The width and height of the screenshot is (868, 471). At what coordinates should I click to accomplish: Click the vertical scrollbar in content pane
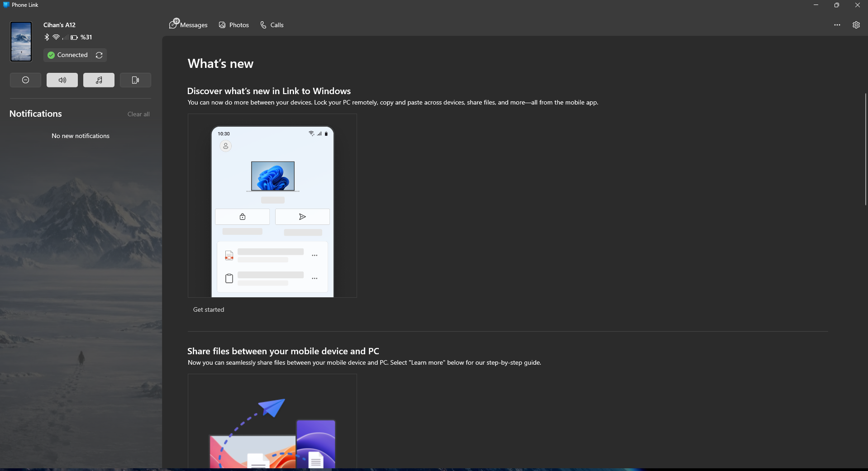[x=865, y=149]
